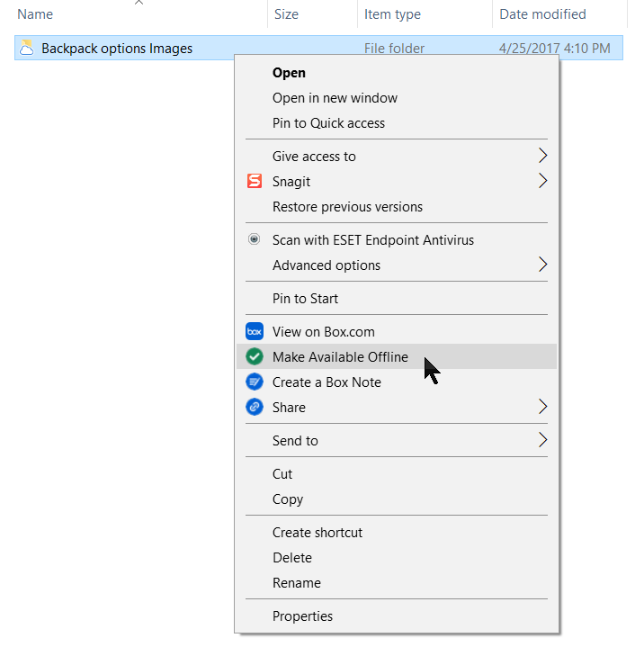Click the Box Note icon
This screenshot has height=656, width=644.
[x=254, y=382]
